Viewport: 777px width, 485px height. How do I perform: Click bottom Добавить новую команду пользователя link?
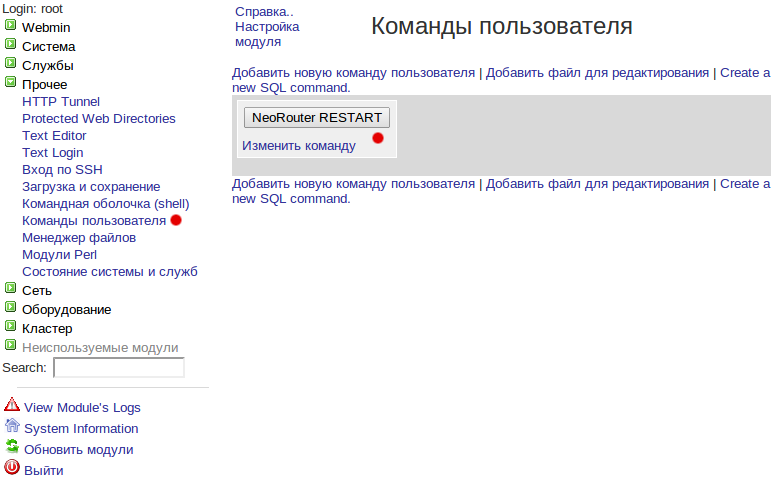point(353,184)
